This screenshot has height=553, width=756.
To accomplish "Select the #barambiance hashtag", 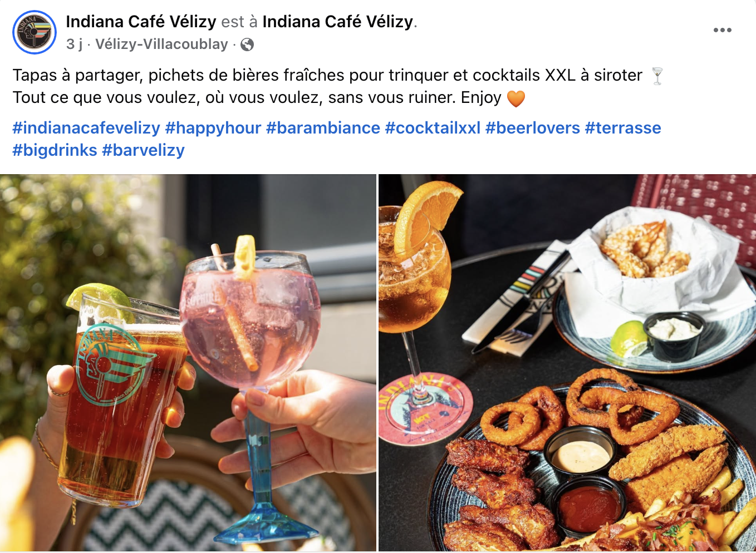I will pyautogui.click(x=323, y=128).
